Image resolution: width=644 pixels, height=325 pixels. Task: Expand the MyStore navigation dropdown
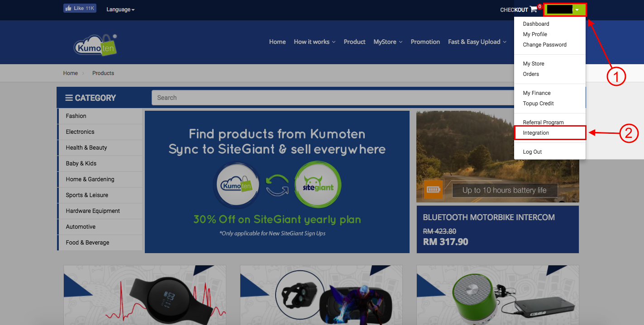point(388,42)
